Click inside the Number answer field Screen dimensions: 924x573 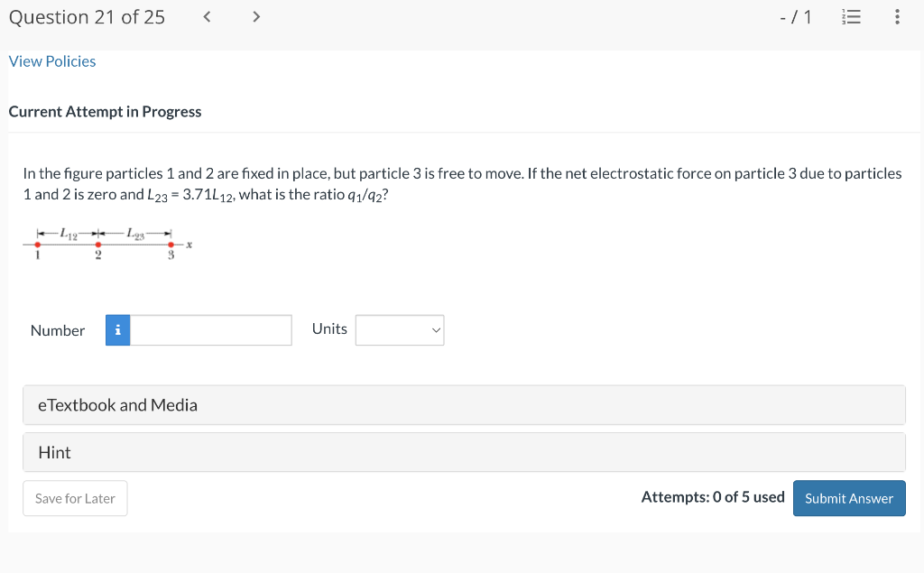pos(210,330)
